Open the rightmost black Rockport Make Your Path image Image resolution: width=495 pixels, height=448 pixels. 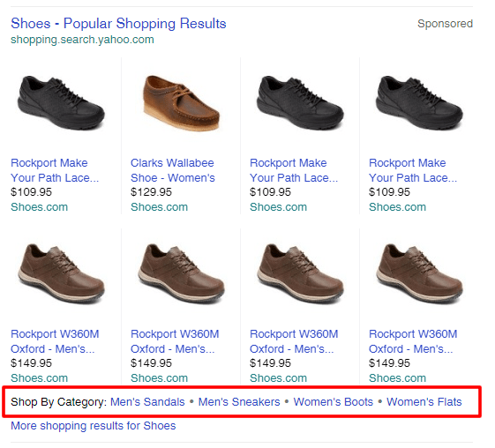click(x=419, y=102)
